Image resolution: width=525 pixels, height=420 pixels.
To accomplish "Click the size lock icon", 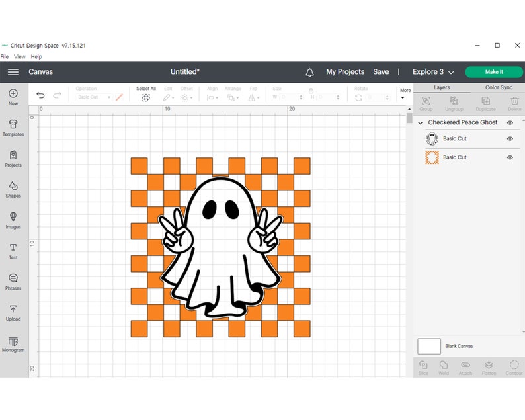I will (x=311, y=91).
